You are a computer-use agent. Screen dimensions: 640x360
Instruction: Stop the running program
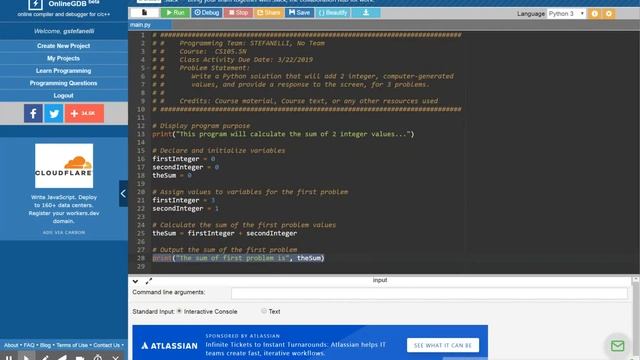tap(238, 13)
